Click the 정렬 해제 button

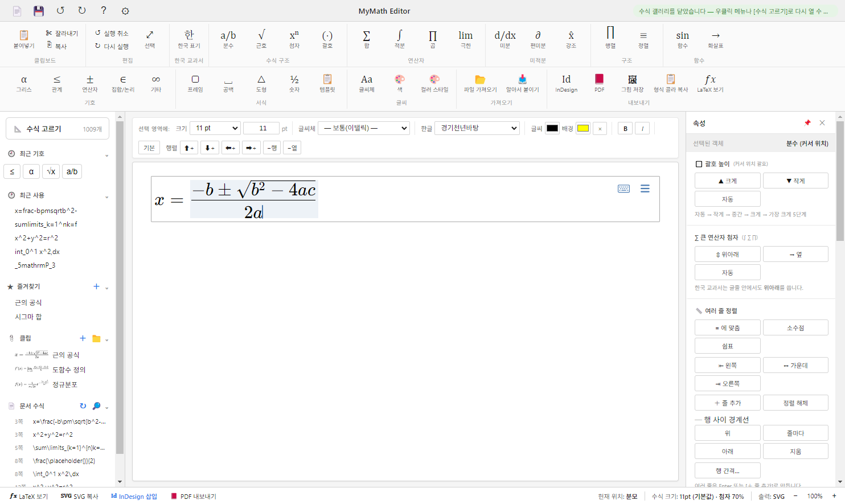[795, 403]
